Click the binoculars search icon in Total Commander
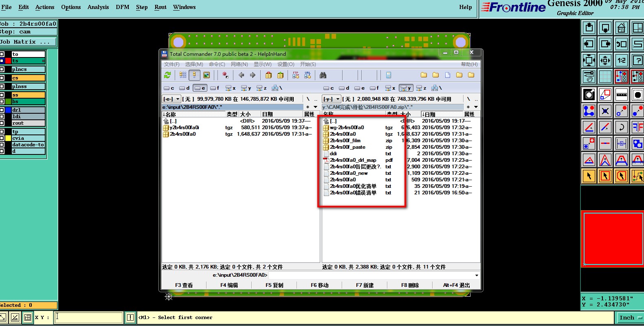 (323, 75)
